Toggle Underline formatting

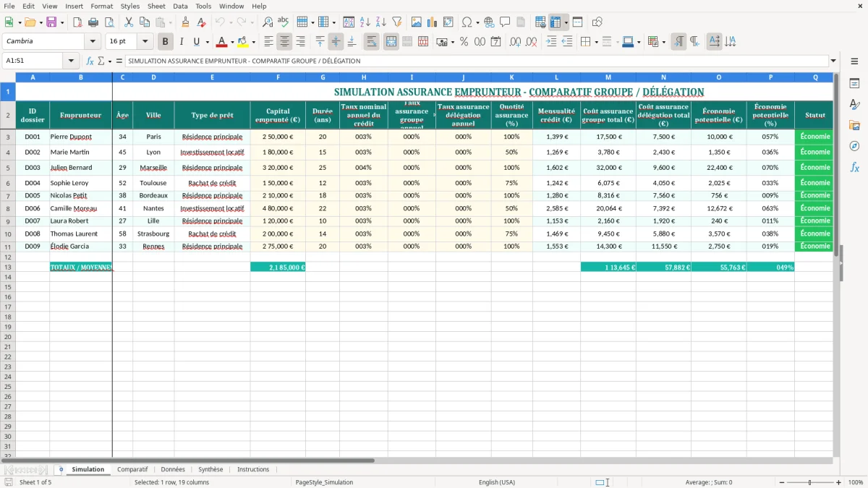196,42
